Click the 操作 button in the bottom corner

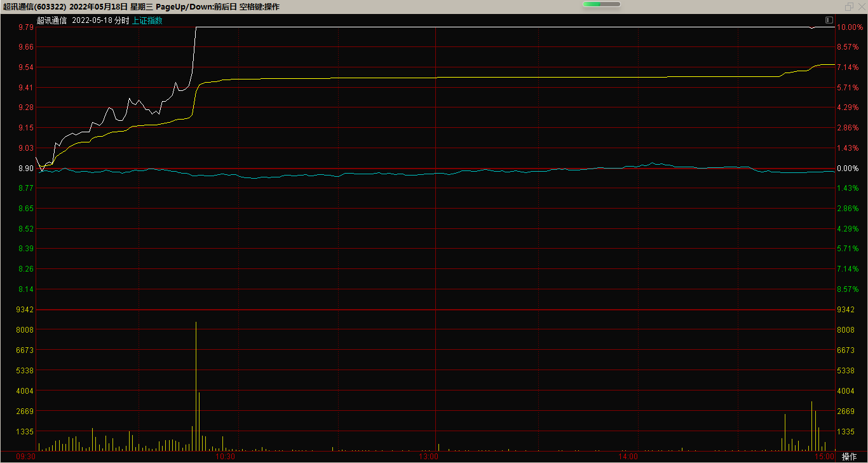click(849, 457)
